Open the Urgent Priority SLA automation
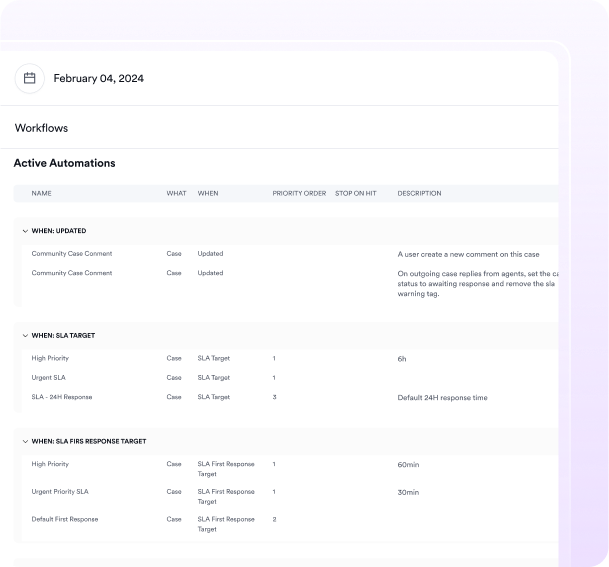The width and height of the screenshot is (609, 567). click(60, 492)
